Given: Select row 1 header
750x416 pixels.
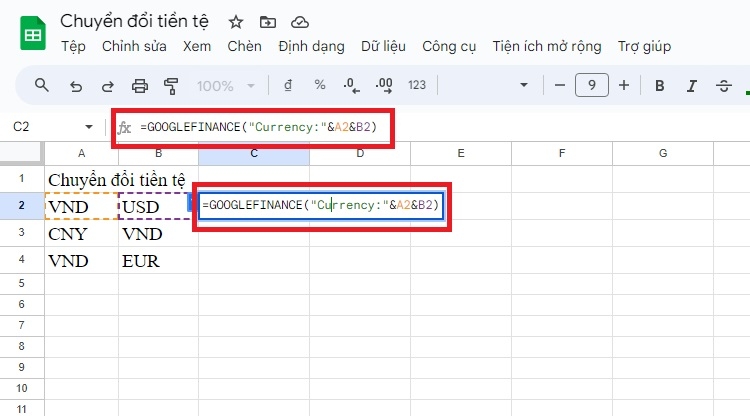Looking at the screenshot, I should coord(22,179).
